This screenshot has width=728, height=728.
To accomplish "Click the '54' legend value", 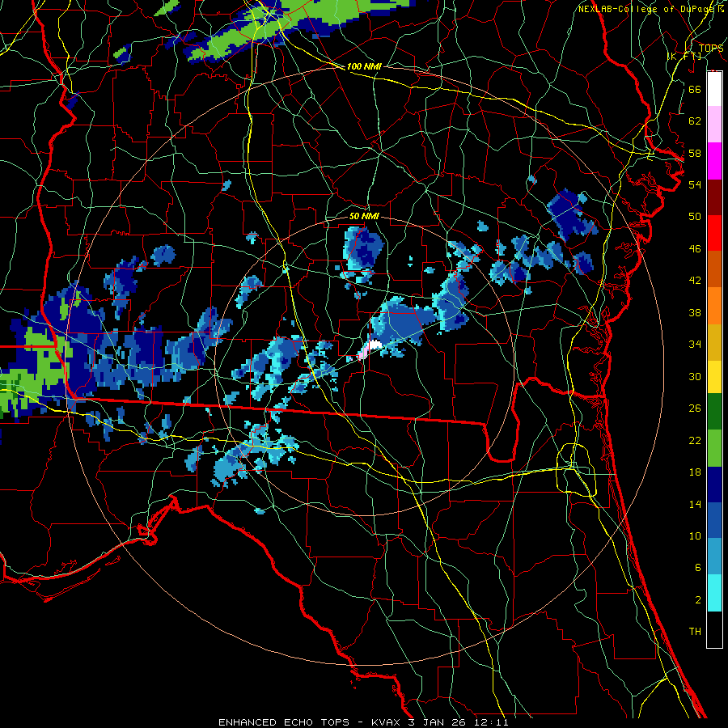I will point(695,184).
